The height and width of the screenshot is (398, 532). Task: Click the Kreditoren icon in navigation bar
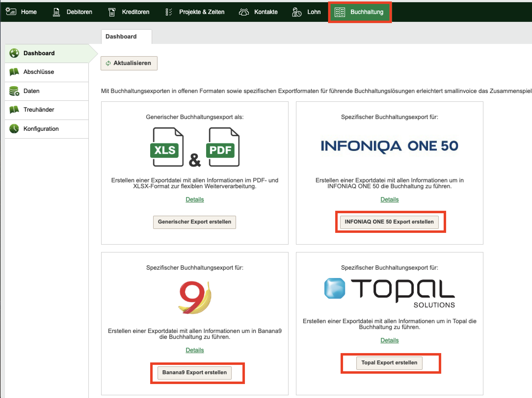pos(112,12)
